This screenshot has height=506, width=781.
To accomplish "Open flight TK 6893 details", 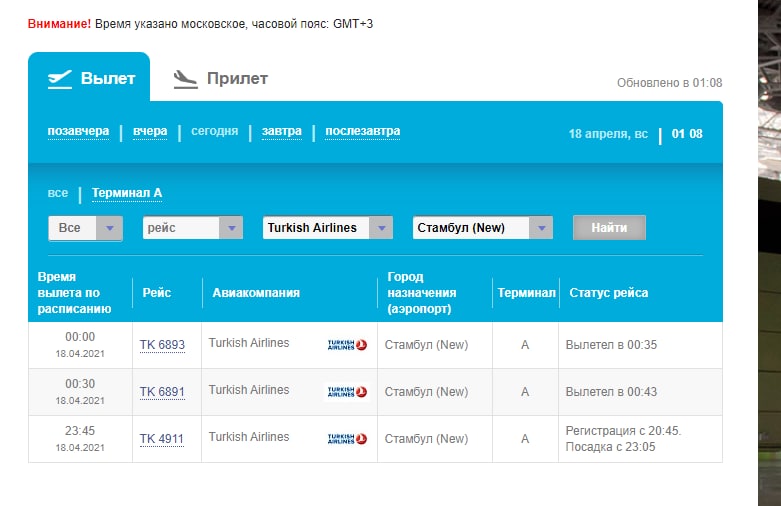I will tap(162, 345).
